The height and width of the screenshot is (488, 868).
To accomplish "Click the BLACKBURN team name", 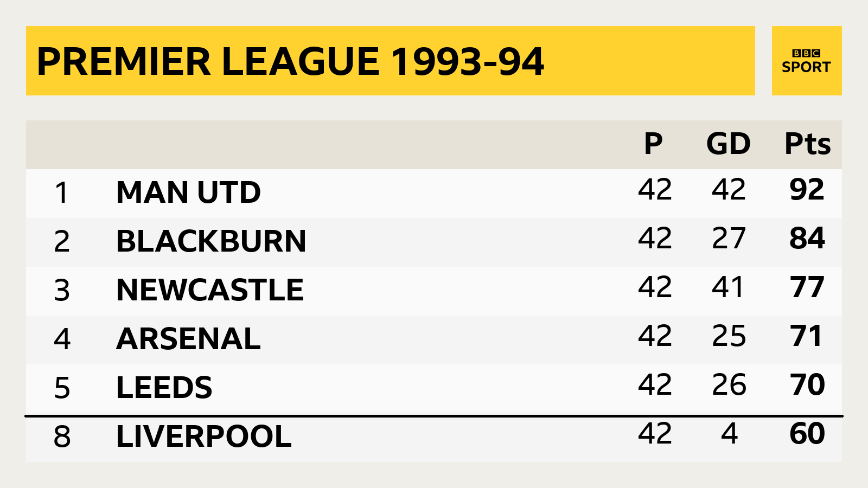I will point(212,241).
